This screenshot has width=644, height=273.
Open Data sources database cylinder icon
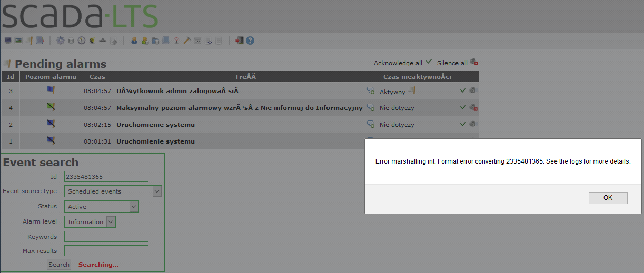coord(71,41)
